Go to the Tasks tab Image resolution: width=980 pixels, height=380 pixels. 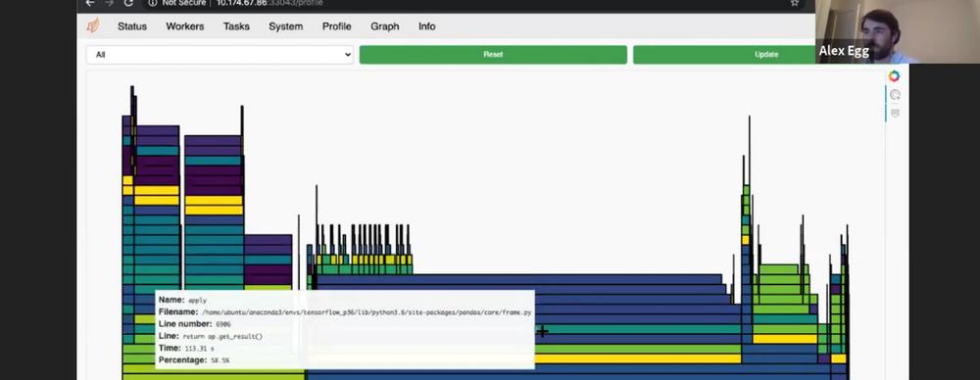tap(236, 26)
